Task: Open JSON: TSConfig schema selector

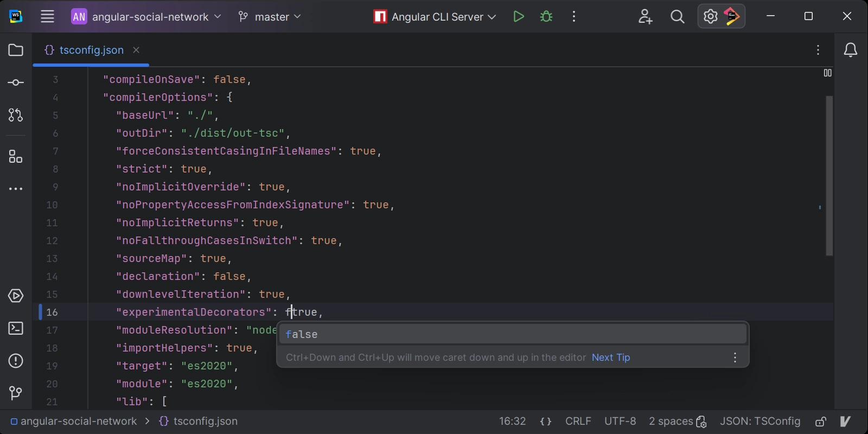Action: (760, 421)
